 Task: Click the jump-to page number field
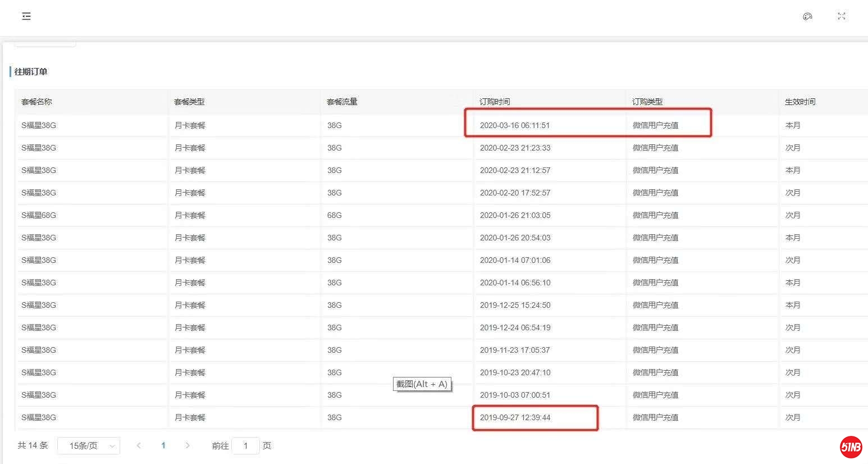[x=245, y=445]
